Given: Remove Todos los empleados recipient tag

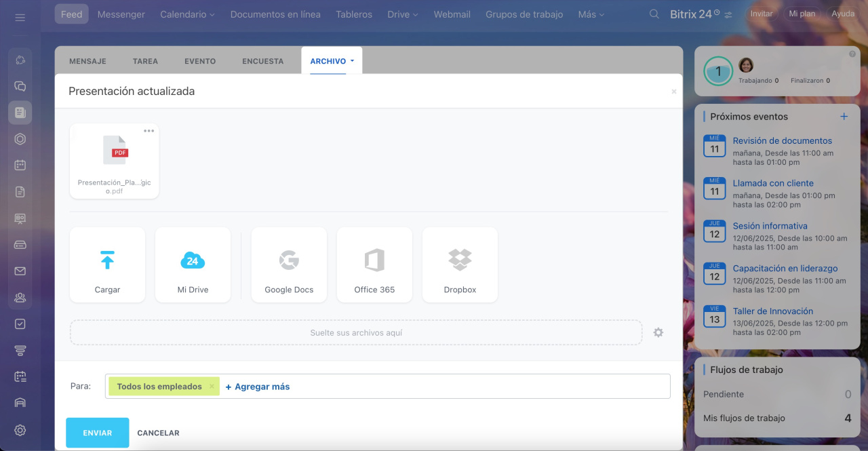Looking at the screenshot, I should coord(212,387).
